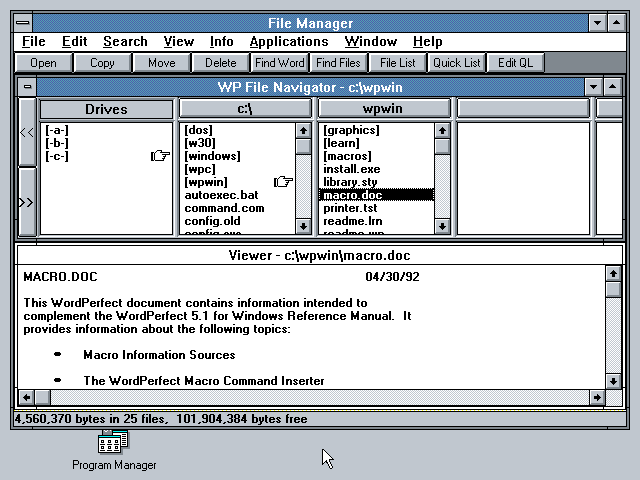This screenshot has height=480, width=640.
Task: Click the Quick List button
Action: tap(456, 63)
